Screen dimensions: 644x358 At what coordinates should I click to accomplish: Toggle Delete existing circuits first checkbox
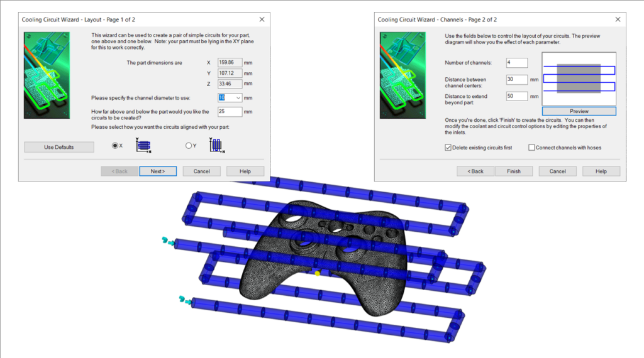[x=448, y=148]
